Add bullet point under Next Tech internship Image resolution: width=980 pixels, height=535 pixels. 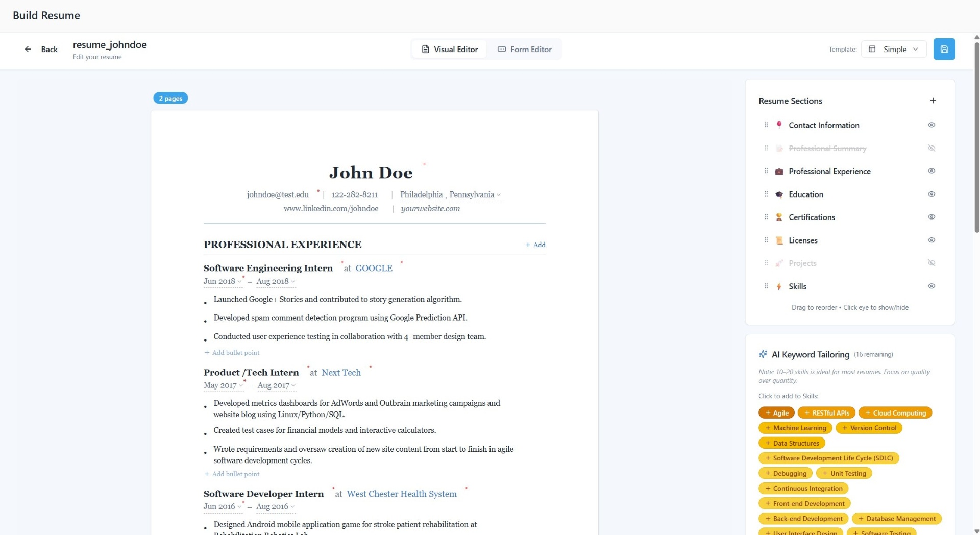(x=232, y=474)
